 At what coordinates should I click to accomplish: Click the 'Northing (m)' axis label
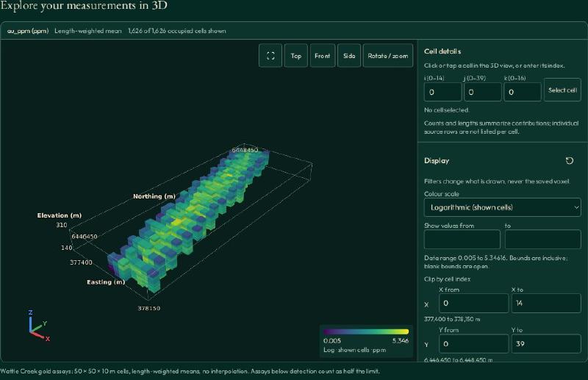[x=154, y=196]
